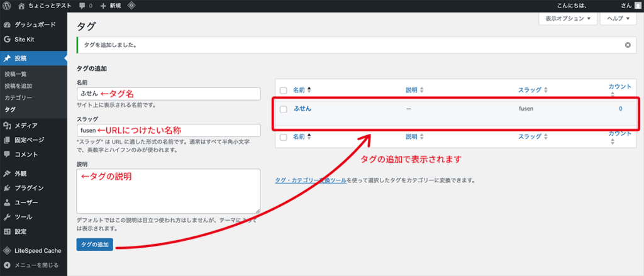Expand the ヘルプ dropdown

[x=619, y=19]
